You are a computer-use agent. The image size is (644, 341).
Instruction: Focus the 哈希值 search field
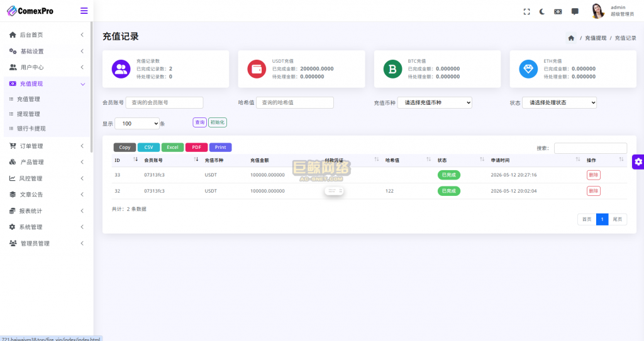[x=295, y=102]
